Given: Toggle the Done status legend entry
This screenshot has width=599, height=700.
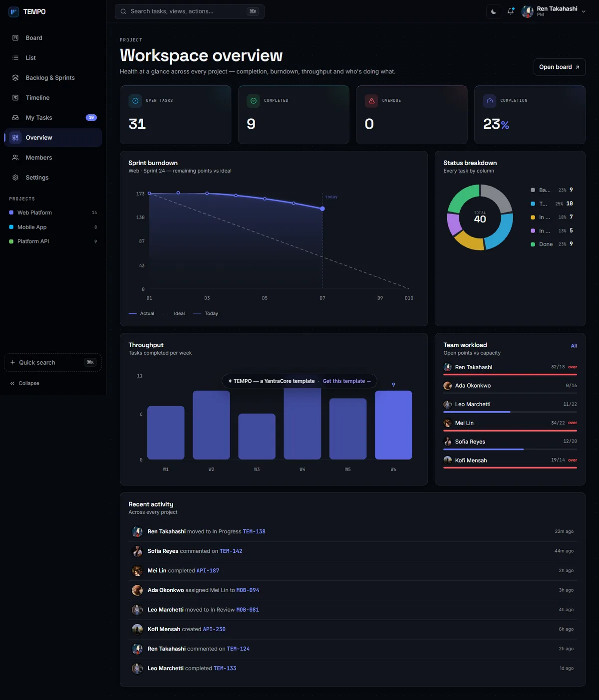Looking at the screenshot, I should tap(552, 244).
